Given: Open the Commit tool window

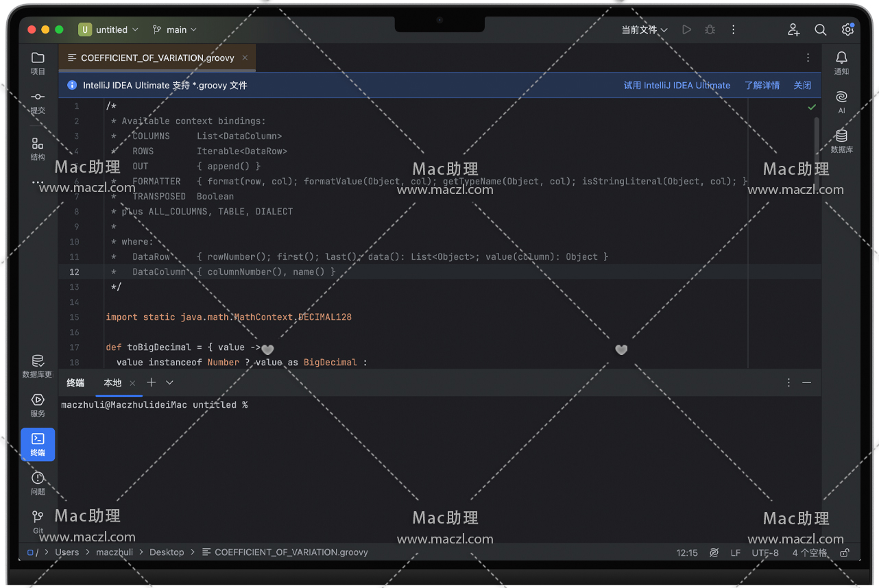Looking at the screenshot, I should tap(38, 101).
